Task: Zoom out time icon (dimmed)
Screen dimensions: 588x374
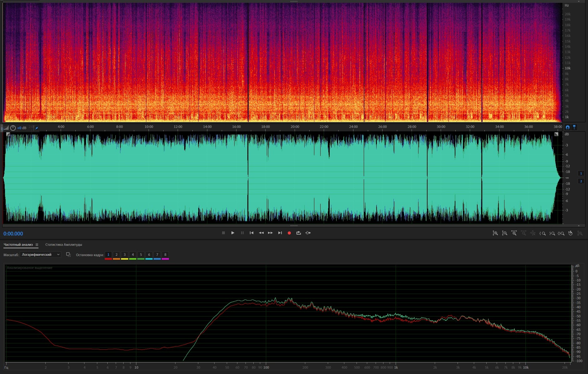Action: coord(523,233)
